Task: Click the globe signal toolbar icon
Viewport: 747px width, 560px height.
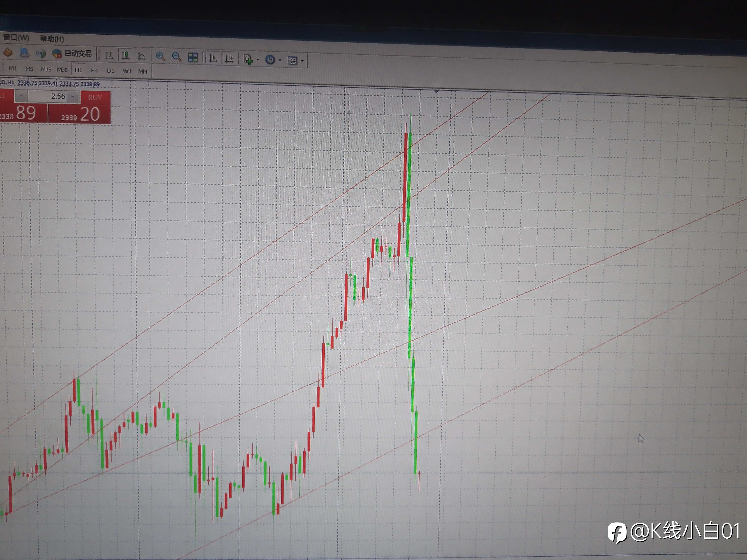Action: tap(41, 53)
